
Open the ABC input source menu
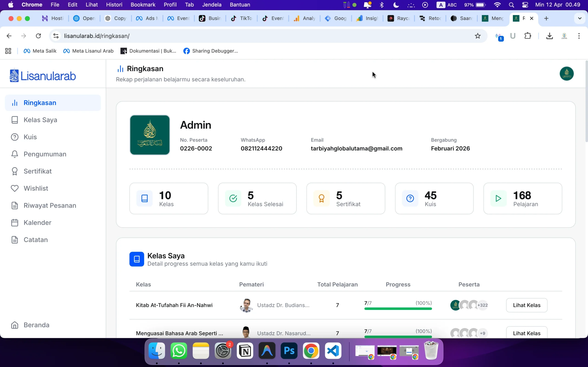pyautogui.click(x=447, y=5)
